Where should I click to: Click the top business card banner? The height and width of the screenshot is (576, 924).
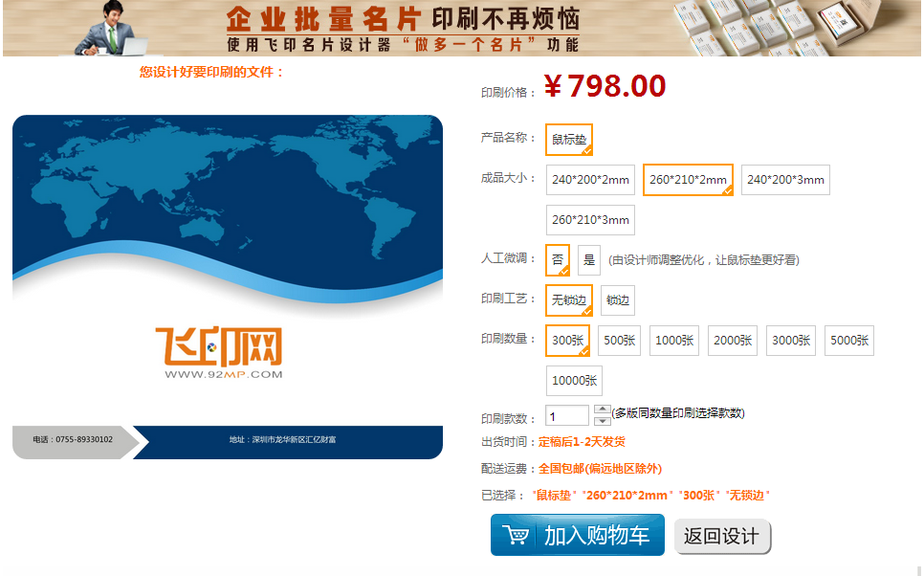point(462,28)
